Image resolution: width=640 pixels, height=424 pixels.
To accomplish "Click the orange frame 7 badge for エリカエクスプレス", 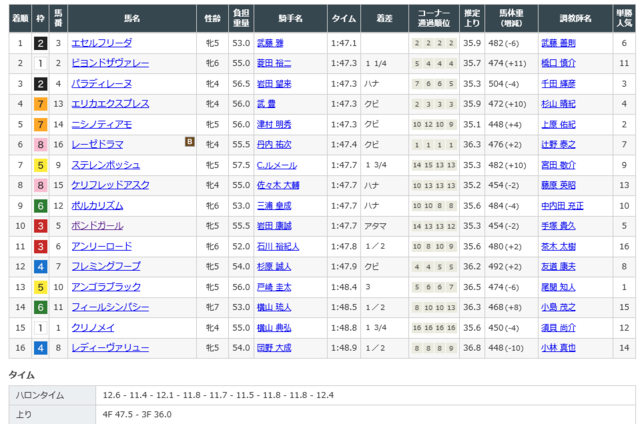I will pyautogui.click(x=39, y=104).
